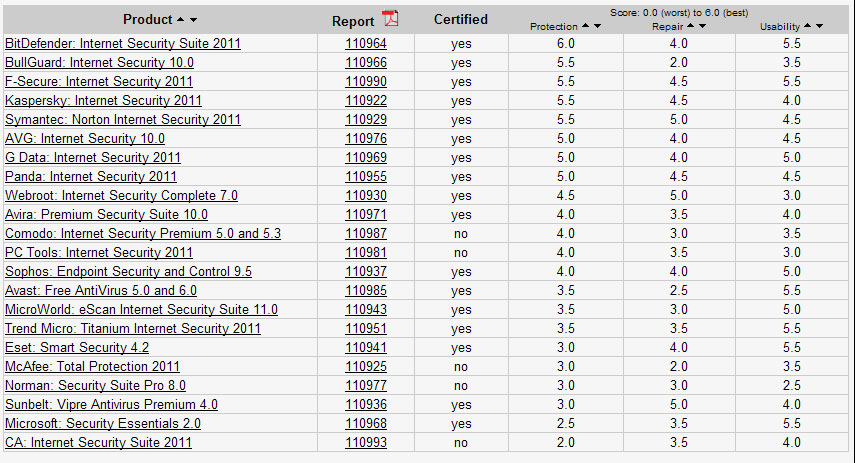Open BitDefender Internet Security Suite 2011 link
This screenshot has height=463, width=855.
point(123,44)
